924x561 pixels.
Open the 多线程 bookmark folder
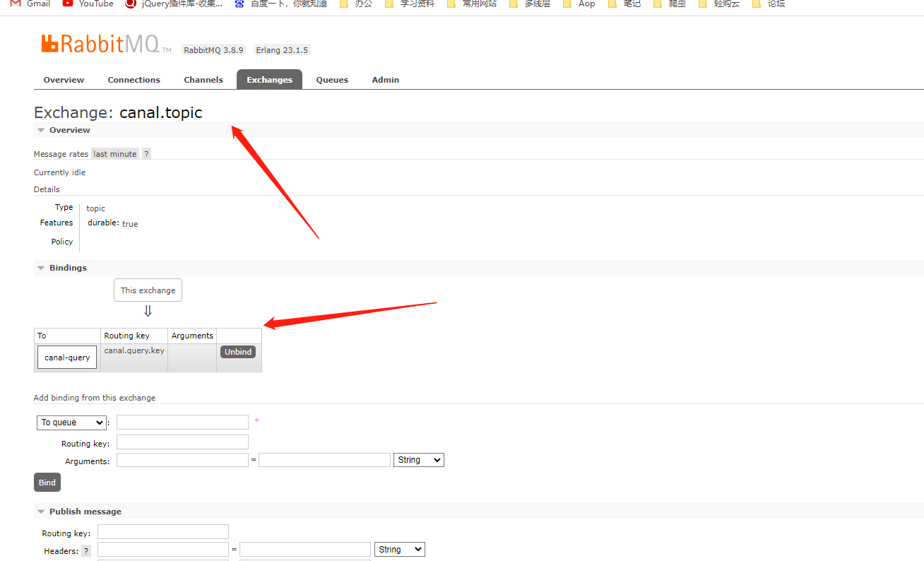click(x=529, y=4)
